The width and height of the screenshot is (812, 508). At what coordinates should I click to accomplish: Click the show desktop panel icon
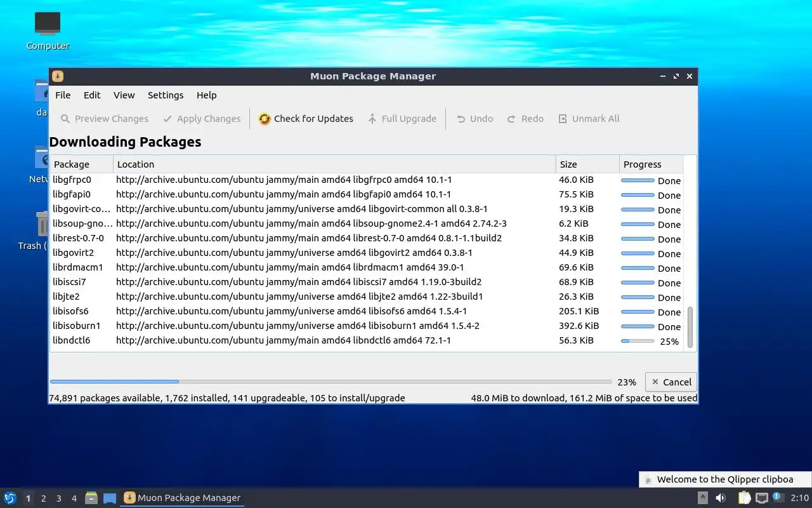(110, 498)
